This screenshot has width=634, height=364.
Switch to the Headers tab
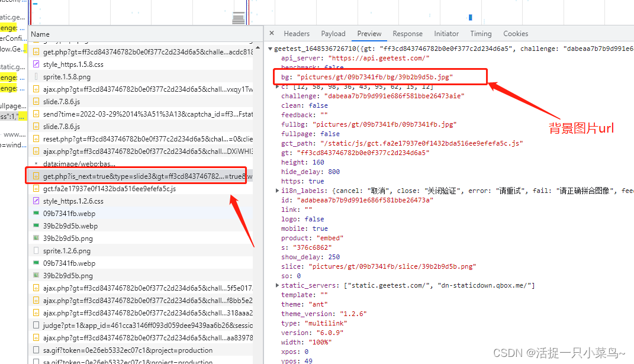pyautogui.click(x=297, y=34)
